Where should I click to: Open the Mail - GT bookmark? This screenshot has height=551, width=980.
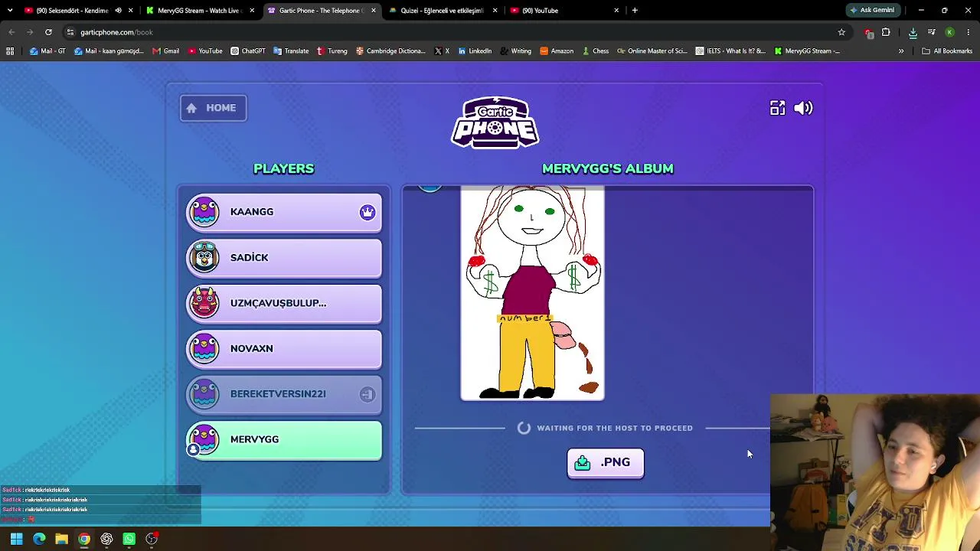click(x=47, y=51)
